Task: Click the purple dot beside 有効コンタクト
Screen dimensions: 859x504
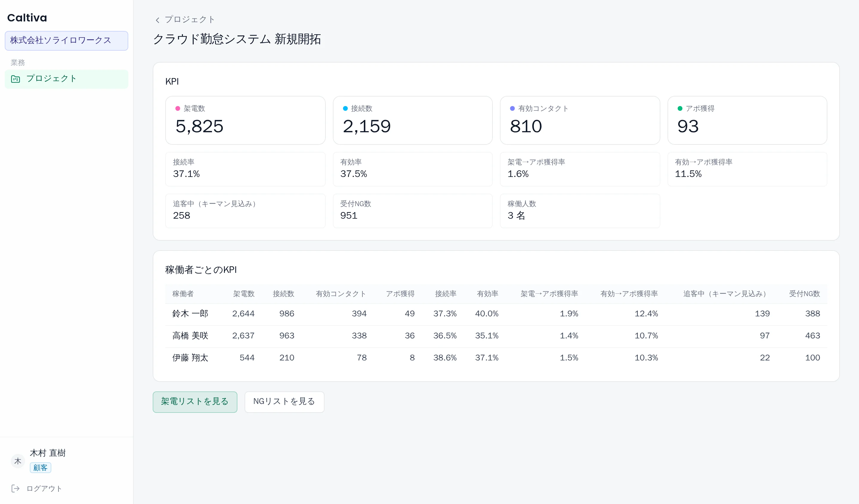Action: [x=512, y=108]
